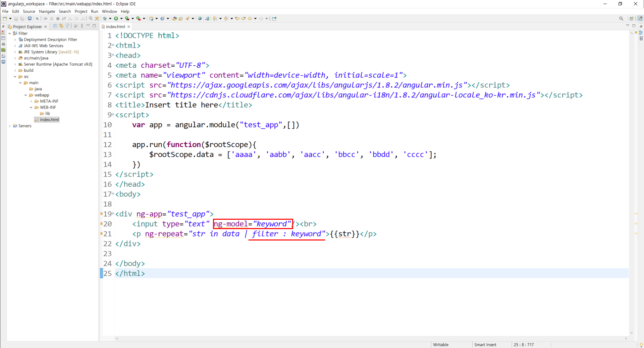The image size is (644, 348).
Task: Expand the build folder node
Action: pos(15,70)
